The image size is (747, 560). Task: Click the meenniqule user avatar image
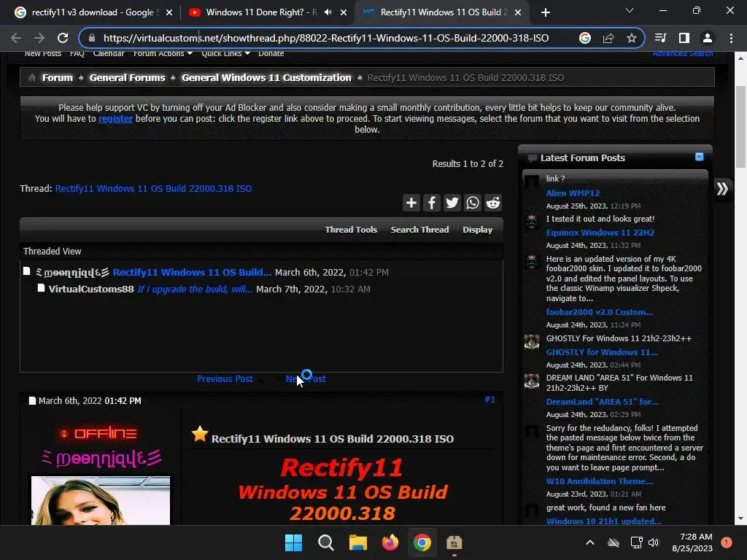tap(101, 500)
